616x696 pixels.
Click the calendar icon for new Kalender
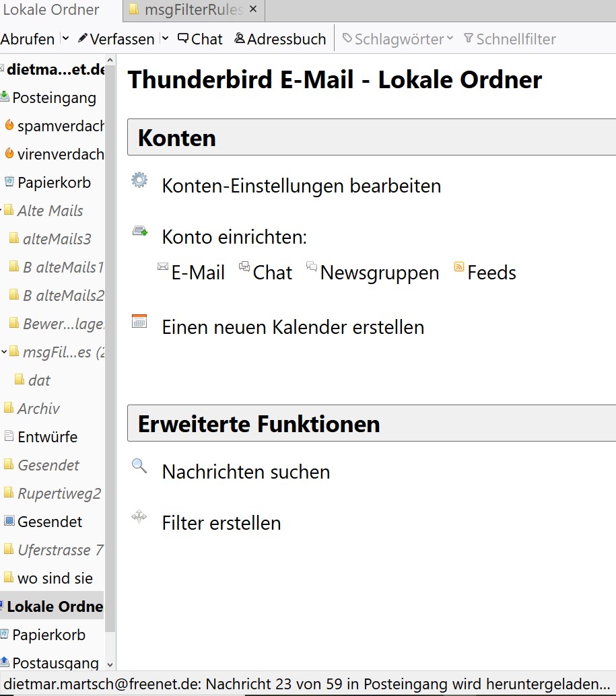click(x=139, y=321)
